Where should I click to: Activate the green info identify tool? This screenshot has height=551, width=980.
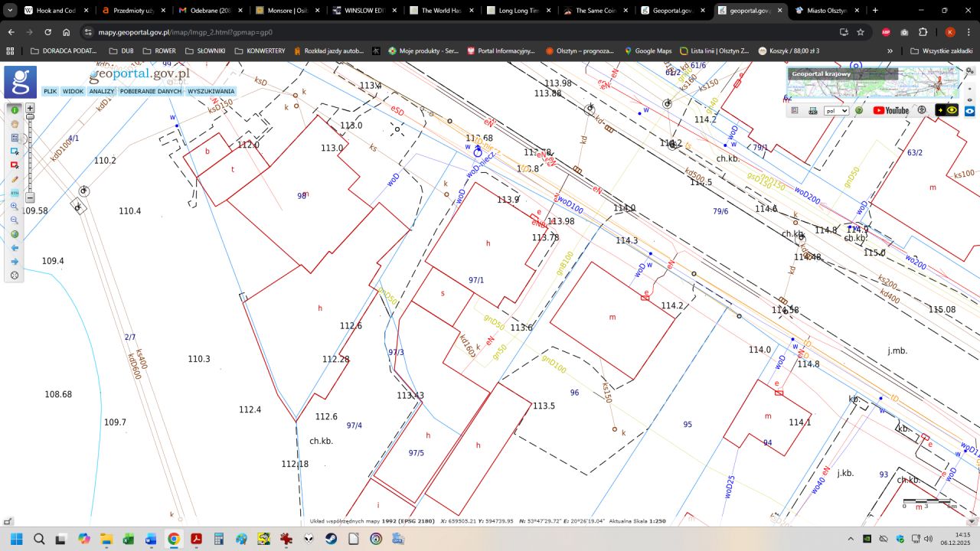[x=15, y=110]
